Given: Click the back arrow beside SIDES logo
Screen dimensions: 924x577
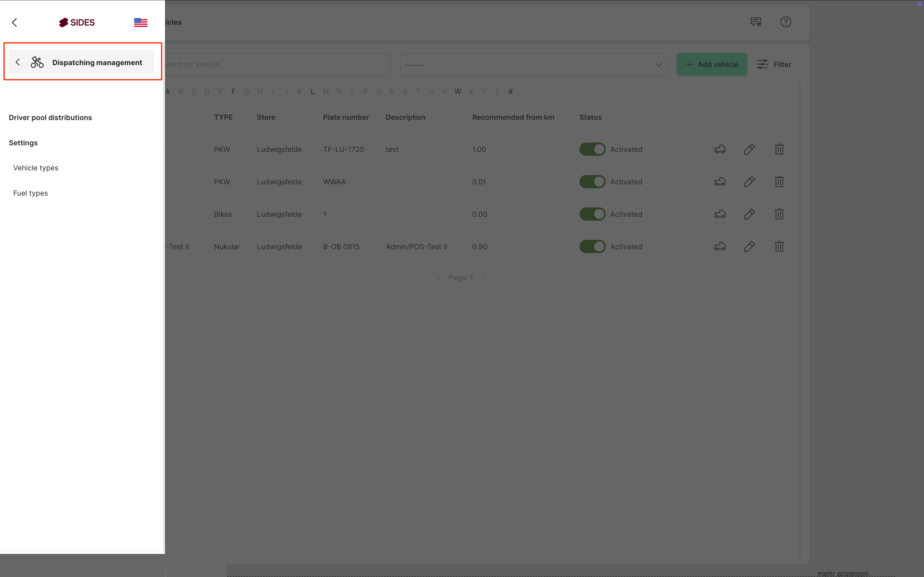Looking at the screenshot, I should 15,23.
